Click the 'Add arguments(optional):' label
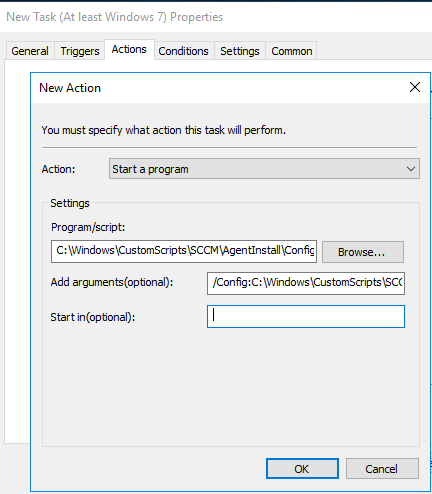 tap(112, 282)
